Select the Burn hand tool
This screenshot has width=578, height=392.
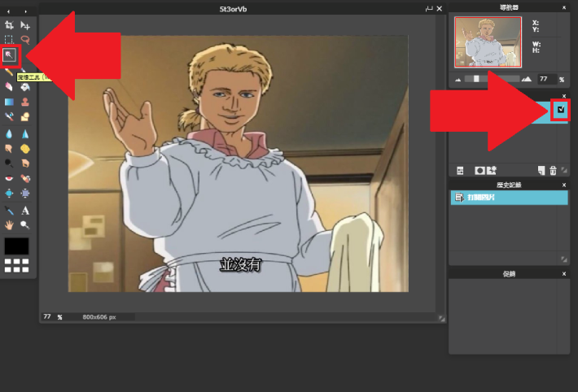pyautogui.click(x=25, y=163)
